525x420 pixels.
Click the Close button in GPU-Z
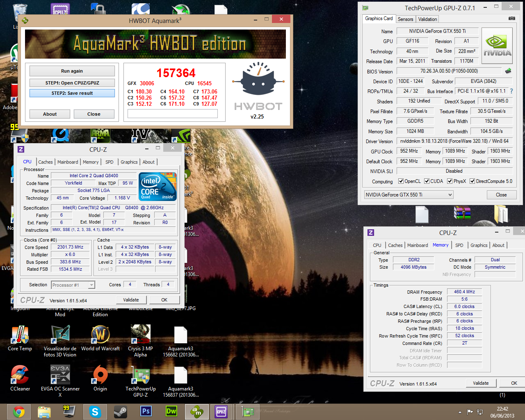(501, 195)
